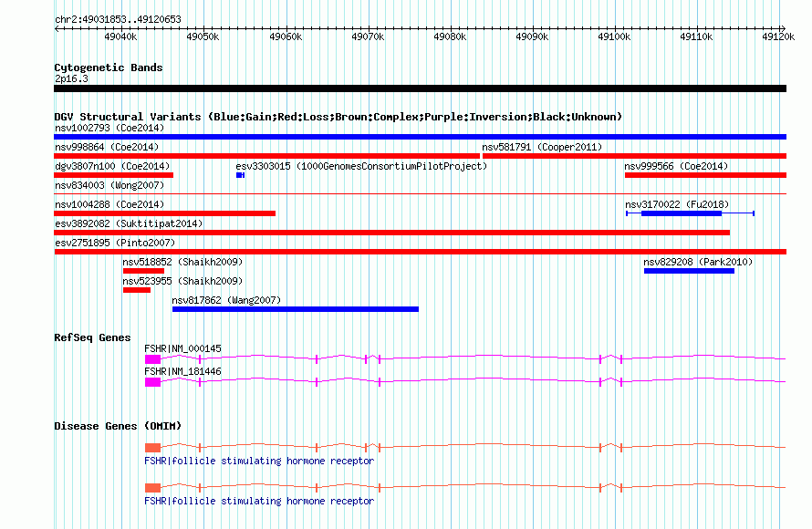
Task: Click the black 2p16.3 cytogenetic band bar
Action: [x=420, y=88]
